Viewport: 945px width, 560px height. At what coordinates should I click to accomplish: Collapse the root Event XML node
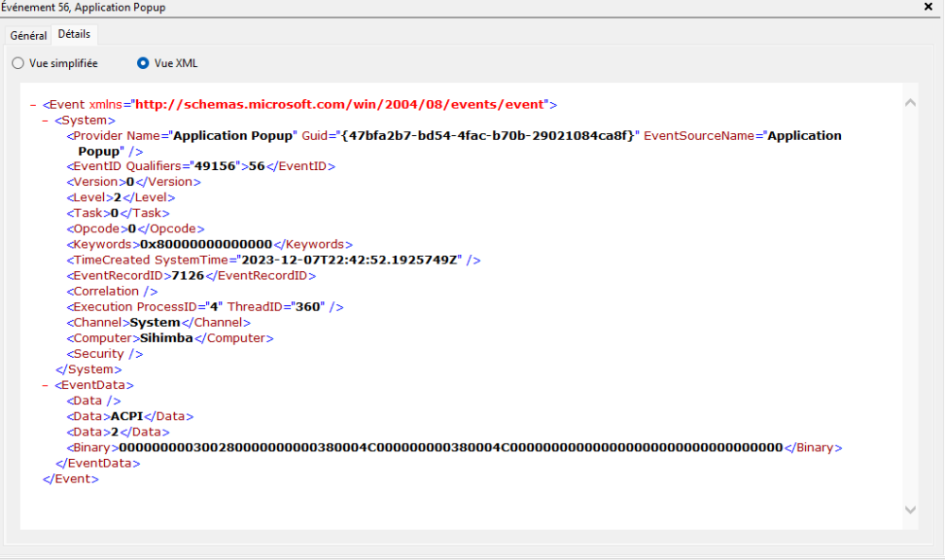pos(33,105)
